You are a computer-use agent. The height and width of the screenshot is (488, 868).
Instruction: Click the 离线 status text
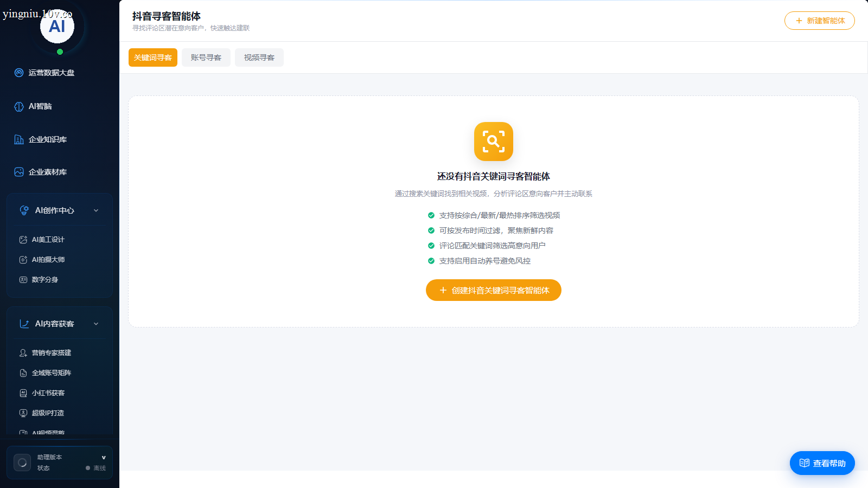click(x=100, y=468)
